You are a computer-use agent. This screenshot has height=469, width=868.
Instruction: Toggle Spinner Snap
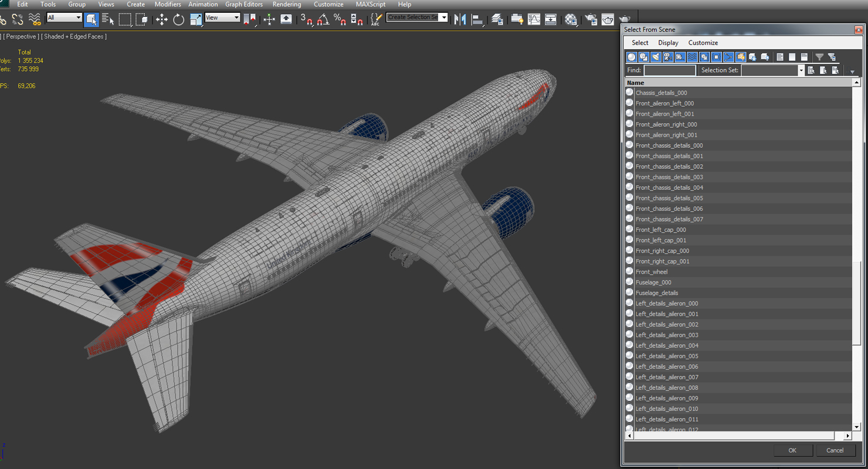[x=357, y=19]
